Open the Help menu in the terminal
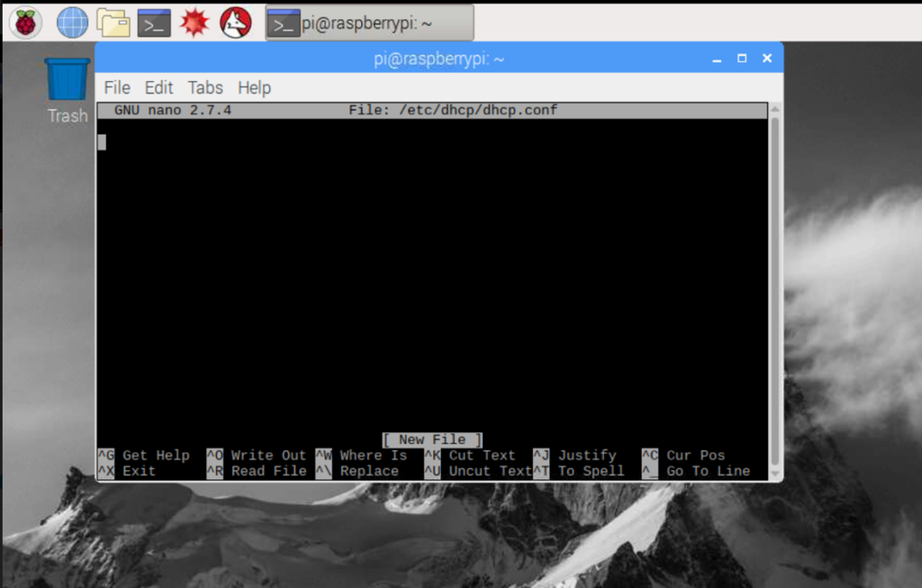The image size is (922, 588). (254, 87)
